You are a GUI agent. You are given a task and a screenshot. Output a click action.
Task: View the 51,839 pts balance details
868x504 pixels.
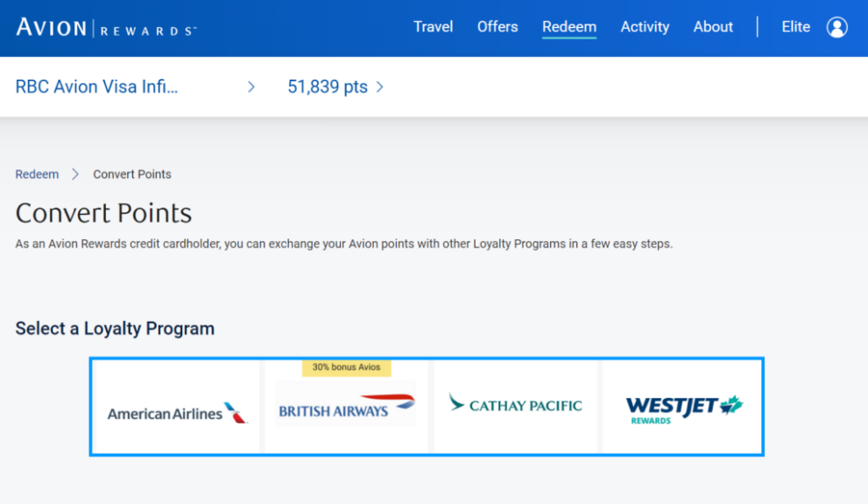tap(328, 87)
